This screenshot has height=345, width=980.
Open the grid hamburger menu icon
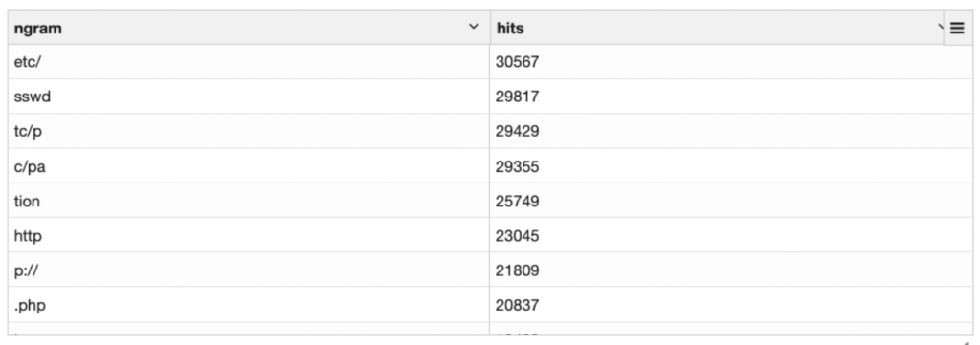tap(957, 28)
